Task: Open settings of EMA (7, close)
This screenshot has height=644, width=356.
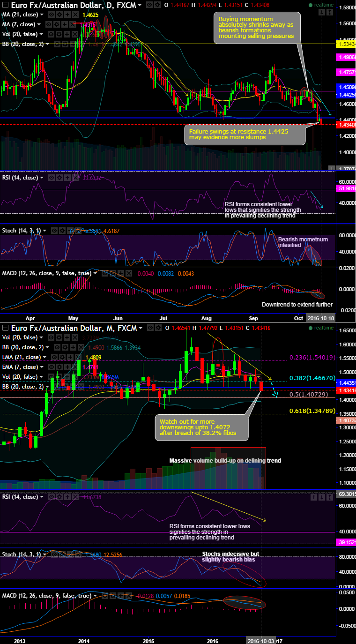Action: coord(59,367)
